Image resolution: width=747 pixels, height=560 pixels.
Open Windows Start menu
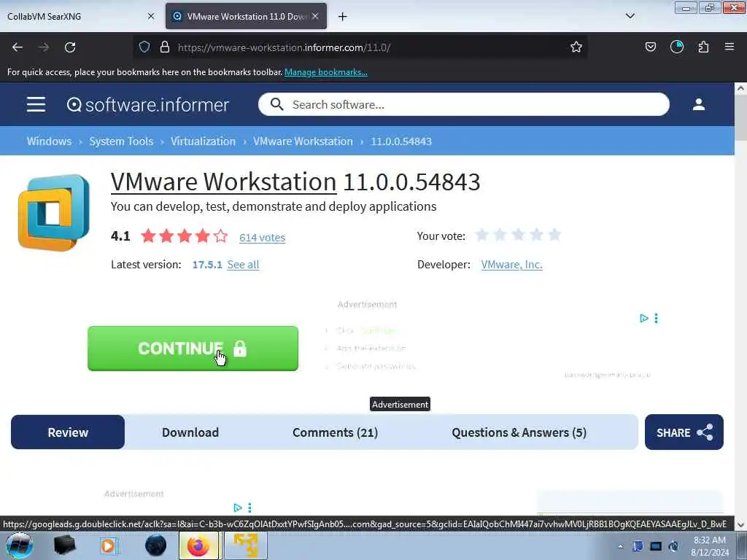(19, 545)
